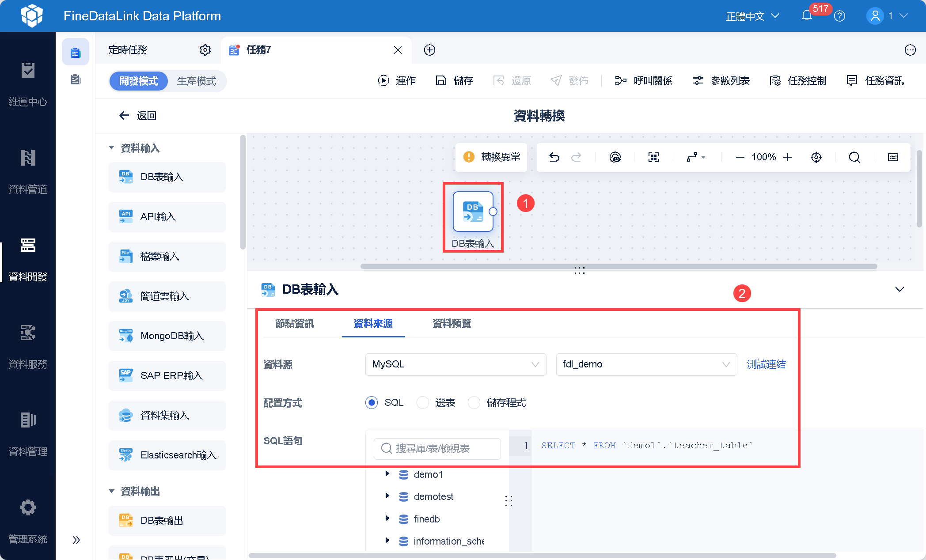The width and height of the screenshot is (926, 560).
Task: Click the zoom-in plus next to 100%
Action: pos(787,157)
